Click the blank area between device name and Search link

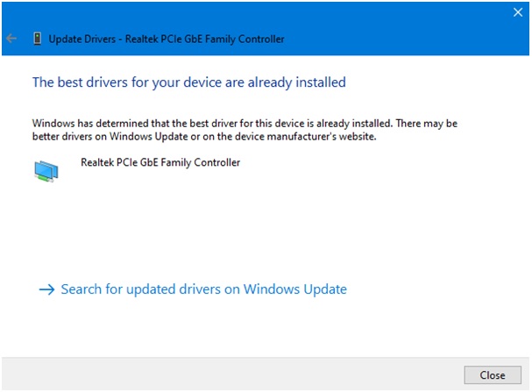263,228
